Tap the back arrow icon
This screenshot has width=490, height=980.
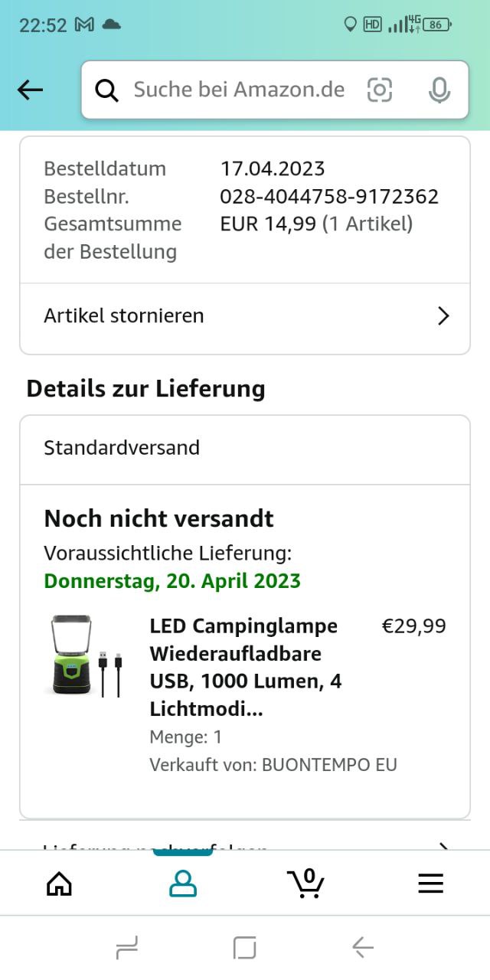point(30,90)
